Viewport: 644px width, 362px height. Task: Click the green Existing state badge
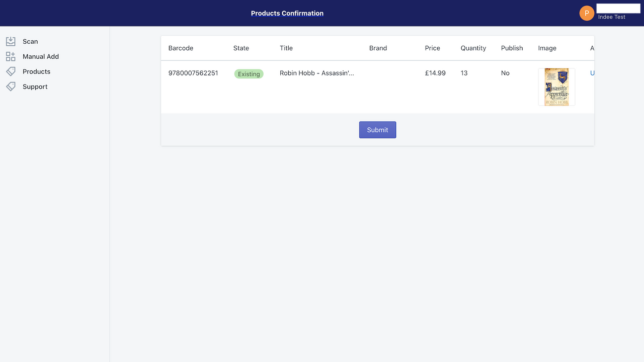point(249,73)
